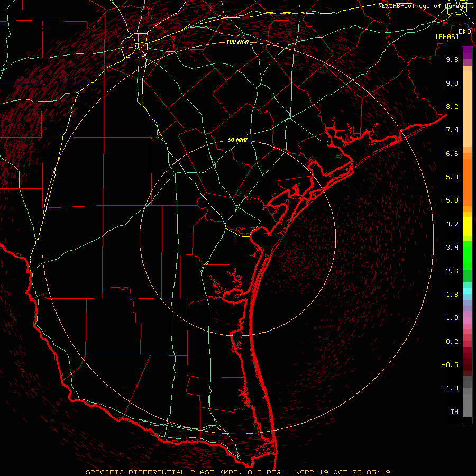Click the 7.4 value on the color scale
This screenshot has height=476, width=476.
click(452, 130)
